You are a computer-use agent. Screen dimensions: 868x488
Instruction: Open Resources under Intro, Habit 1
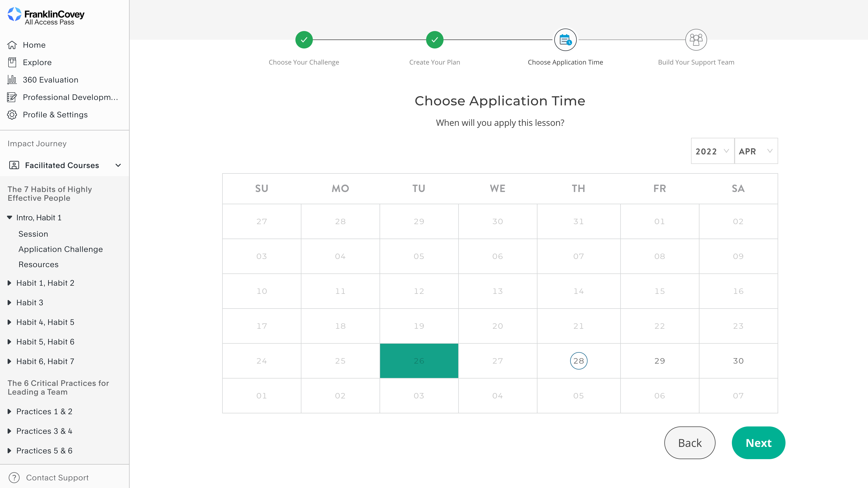click(x=38, y=264)
